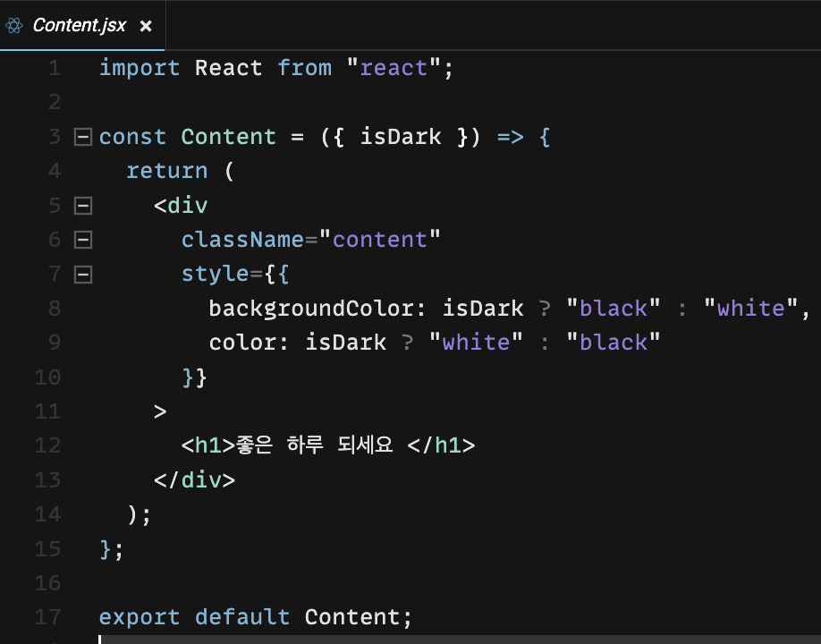The image size is (821, 644).
Task: Click the 'export' keyword on line 17
Action: (x=140, y=617)
